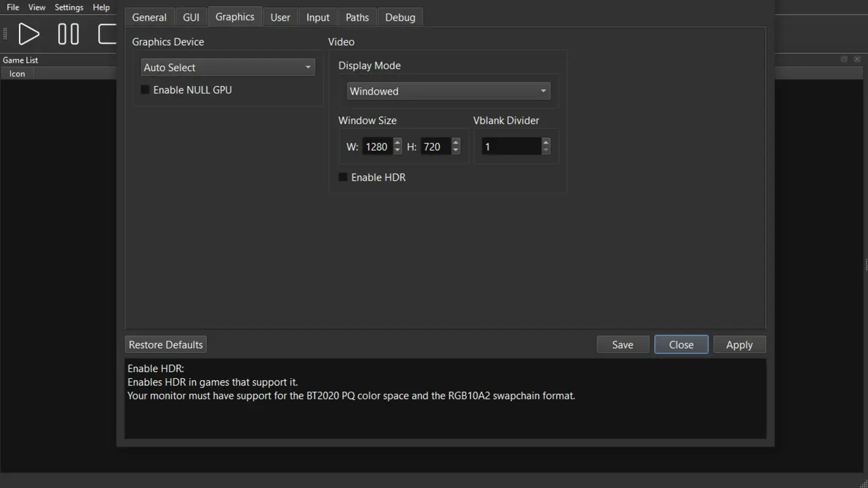Switch to the Input tab

318,17
